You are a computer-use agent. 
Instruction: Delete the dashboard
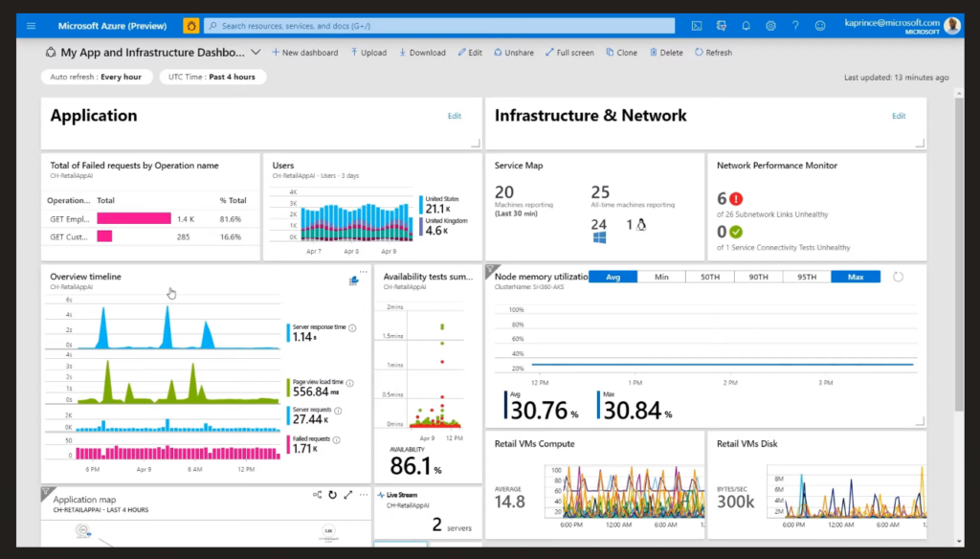click(x=666, y=53)
